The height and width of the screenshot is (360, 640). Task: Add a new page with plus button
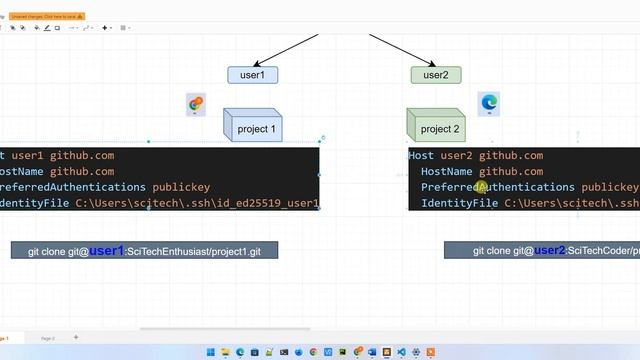(x=76, y=338)
